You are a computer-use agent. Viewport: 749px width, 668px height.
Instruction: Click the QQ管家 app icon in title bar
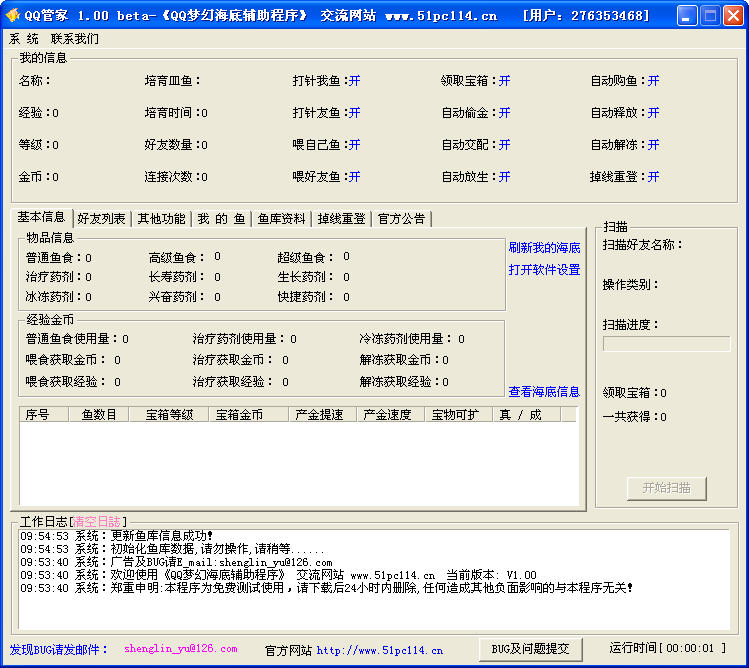point(13,15)
